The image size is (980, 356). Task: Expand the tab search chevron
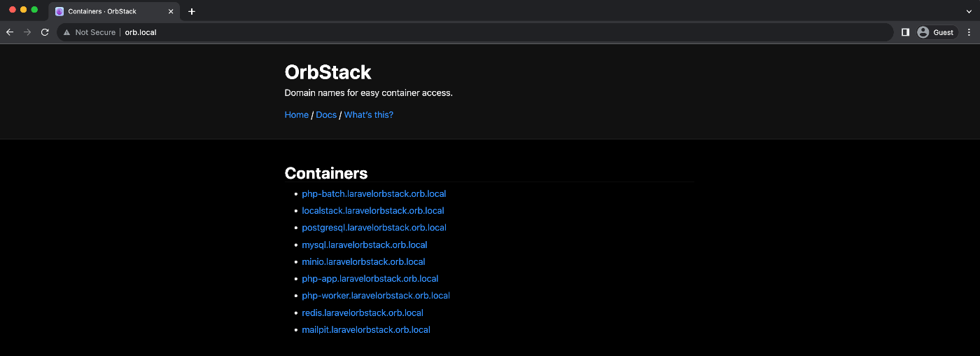point(969,11)
